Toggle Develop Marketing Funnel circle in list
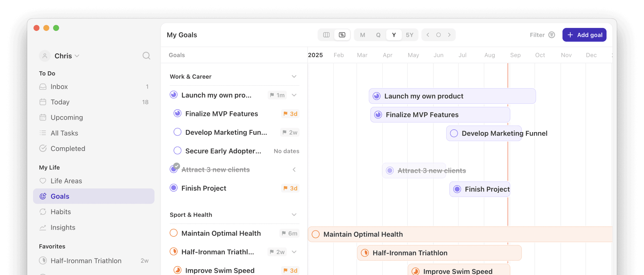Screen dimensions: 644x275 pos(177,132)
